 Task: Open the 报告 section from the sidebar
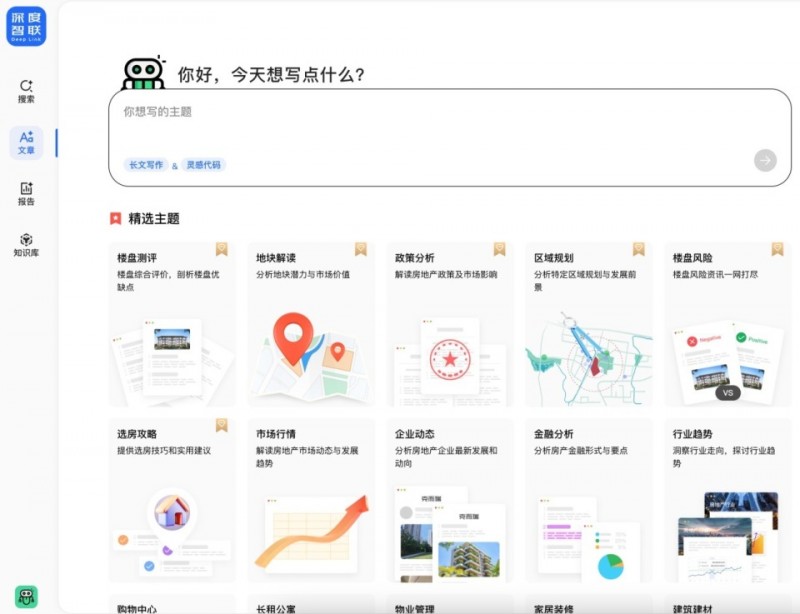[x=27, y=196]
